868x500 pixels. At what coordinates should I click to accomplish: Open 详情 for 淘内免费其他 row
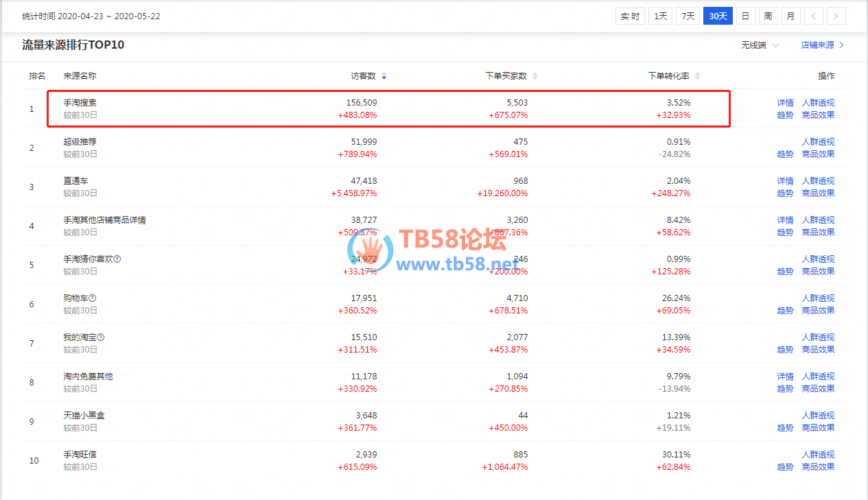[x=785, y=377]
